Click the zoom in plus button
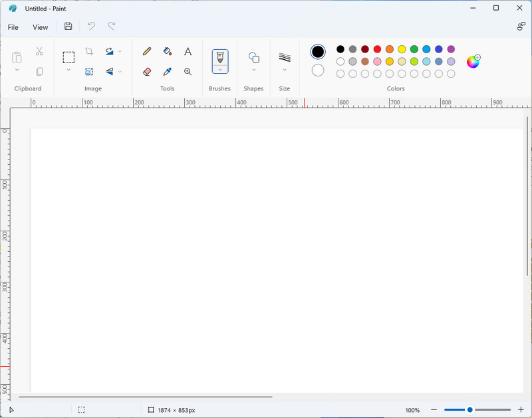Image resolution: width=532 pixels, height=418 pixels. [x=521, y=410]
